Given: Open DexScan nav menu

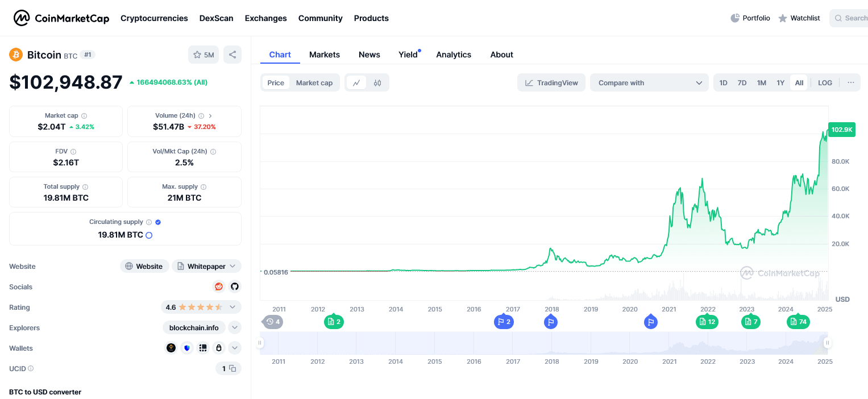Looking at the screenshot, I should (x=216, y=18).
